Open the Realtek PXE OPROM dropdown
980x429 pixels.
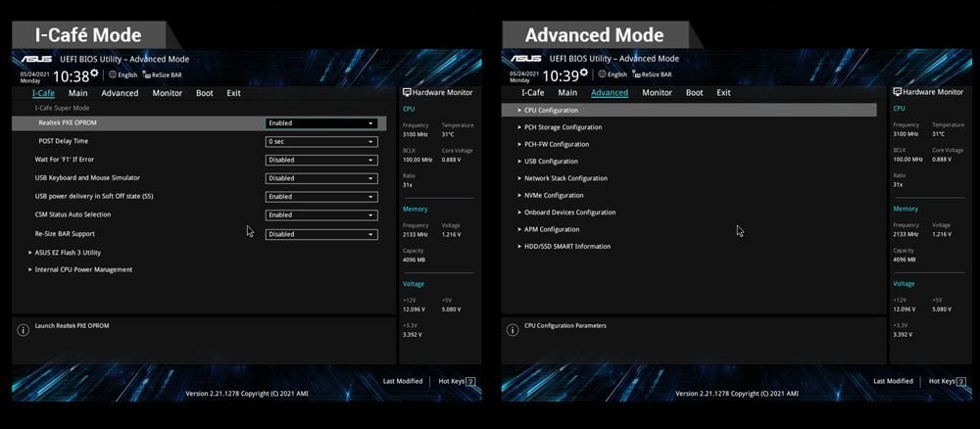click(321, 123)
